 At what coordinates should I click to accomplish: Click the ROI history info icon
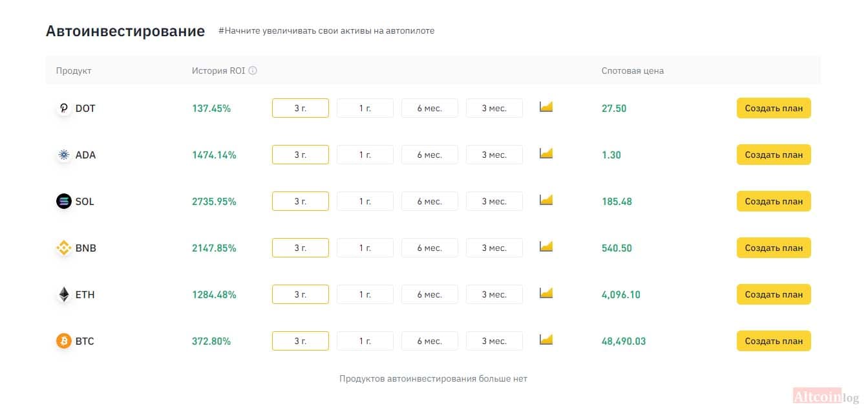click(x=253, y=70)
